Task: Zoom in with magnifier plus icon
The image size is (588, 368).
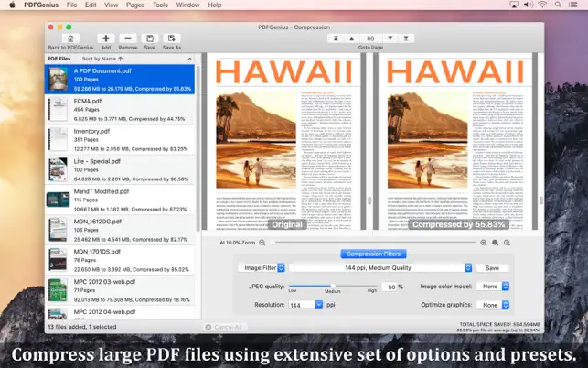Action: [484, 243]
